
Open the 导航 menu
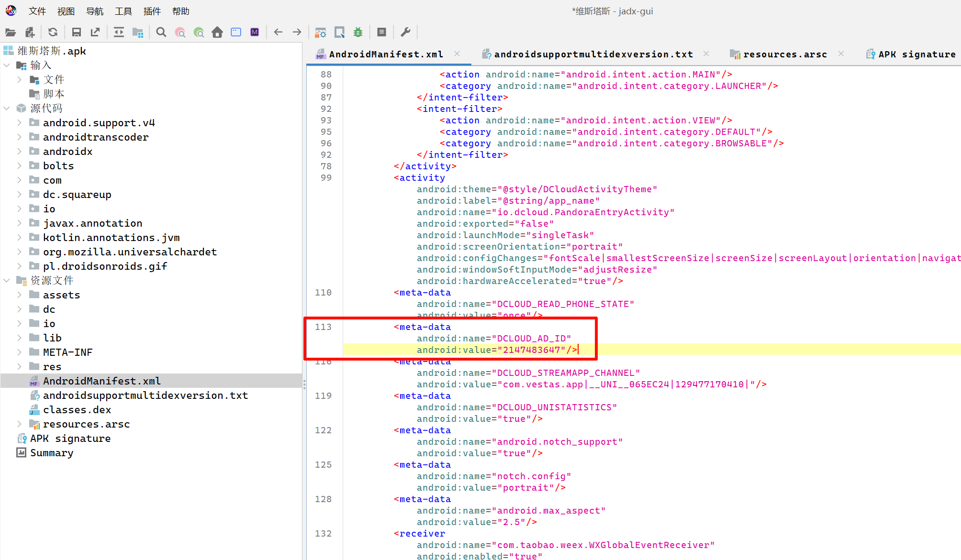(95, 11)
